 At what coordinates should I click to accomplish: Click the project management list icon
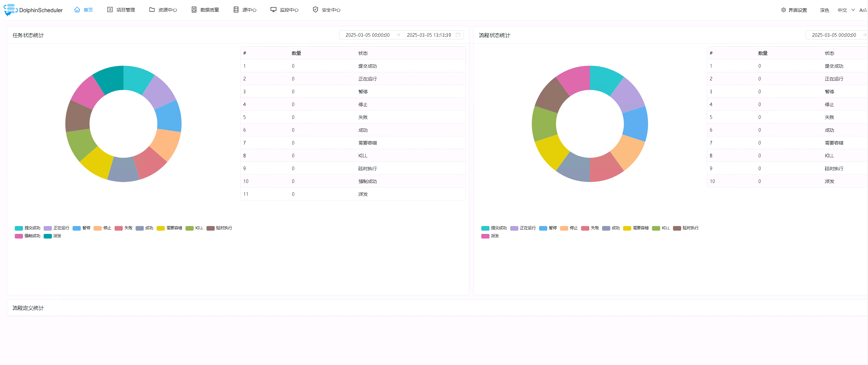pos(110,10)
